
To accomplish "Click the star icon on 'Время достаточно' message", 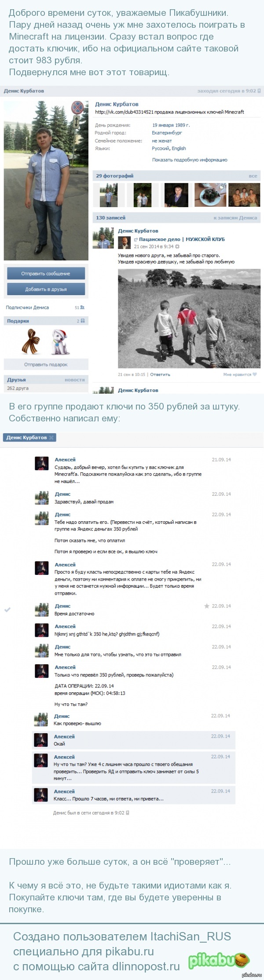I will [x=207, y=606].
